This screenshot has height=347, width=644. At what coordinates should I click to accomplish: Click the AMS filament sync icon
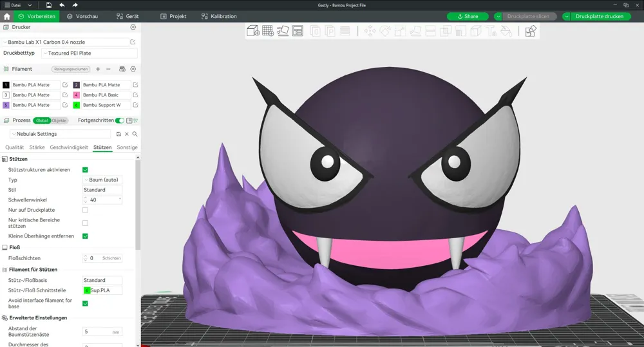click(x=122, y=69)
